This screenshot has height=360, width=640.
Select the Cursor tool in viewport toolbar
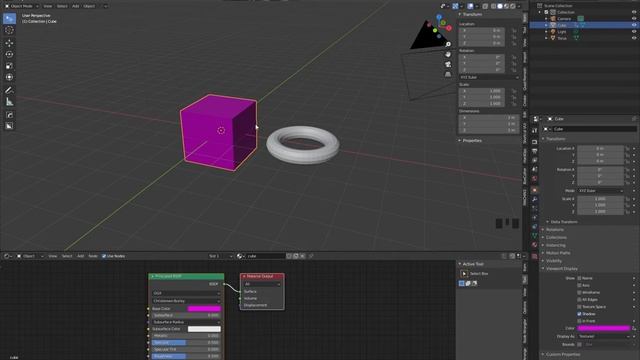click(9, 30)
